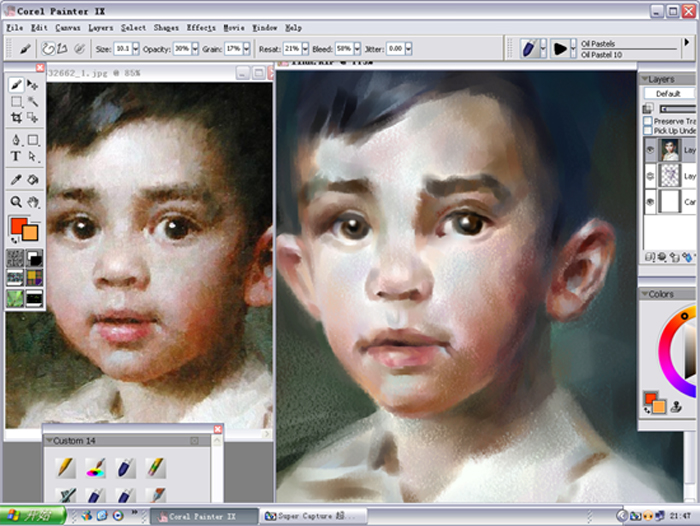The width and height of the screenshot is (700, 526).
Task: Switch to Super Capture taskbar button
Action: 314,516
